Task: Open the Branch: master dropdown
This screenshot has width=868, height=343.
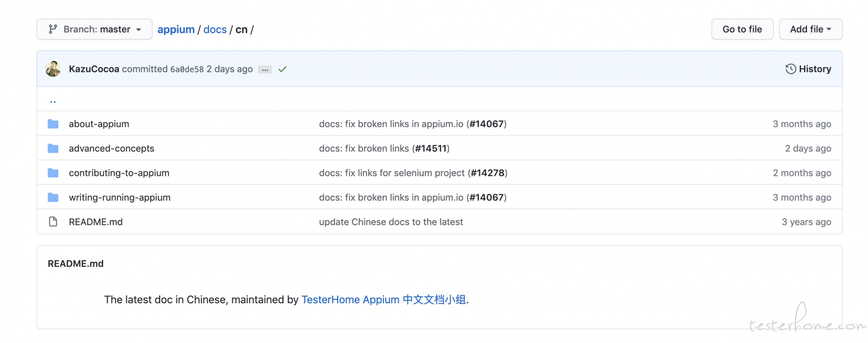Action: point(94,29)
